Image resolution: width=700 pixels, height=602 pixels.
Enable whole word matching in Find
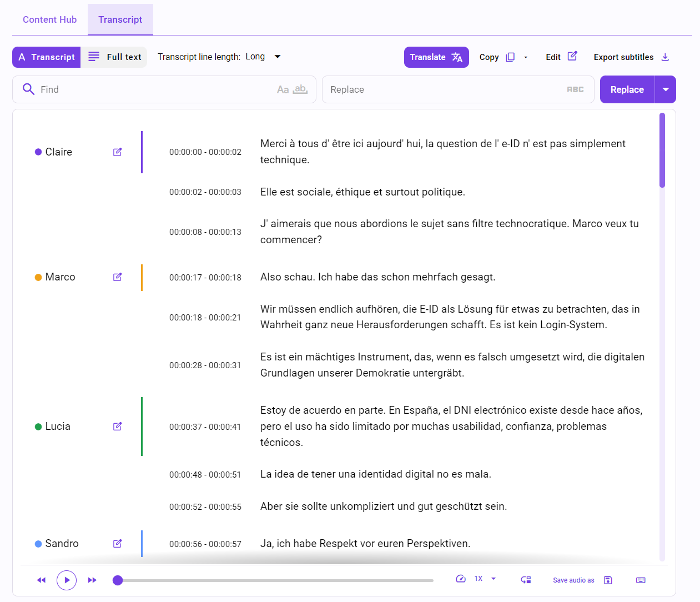[x=300, y=89]
